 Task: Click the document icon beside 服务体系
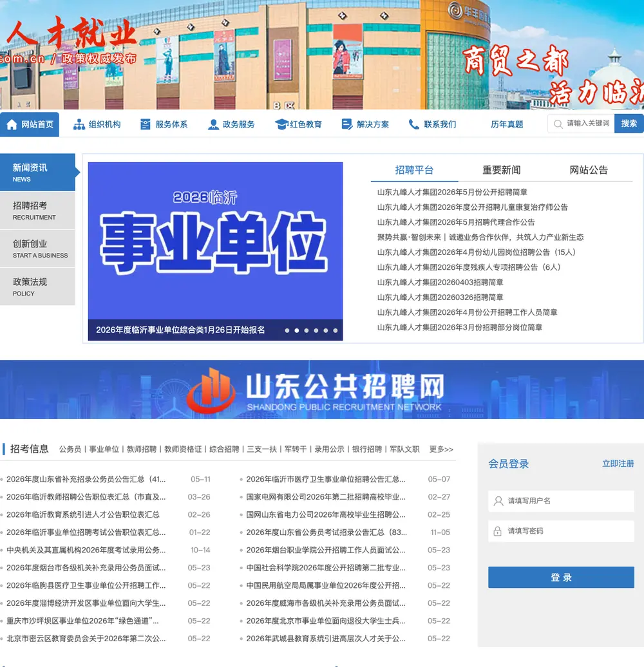pos(146,124)
